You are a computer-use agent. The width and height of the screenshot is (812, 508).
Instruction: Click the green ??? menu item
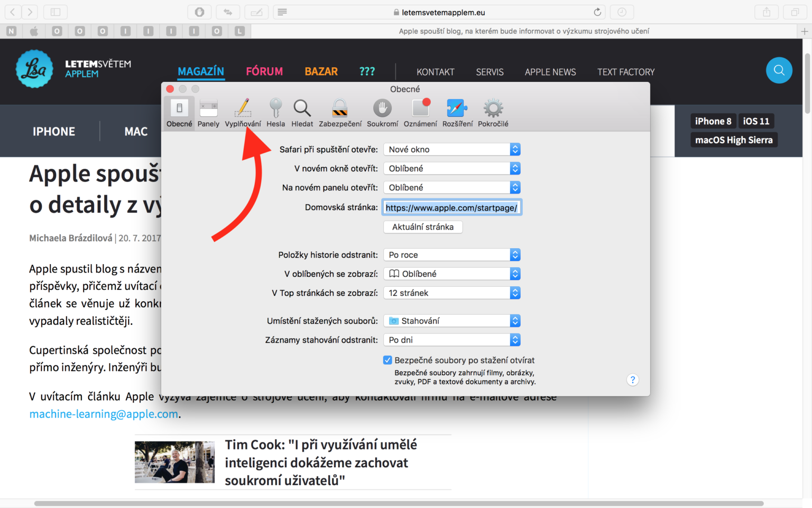pos(367,71)
